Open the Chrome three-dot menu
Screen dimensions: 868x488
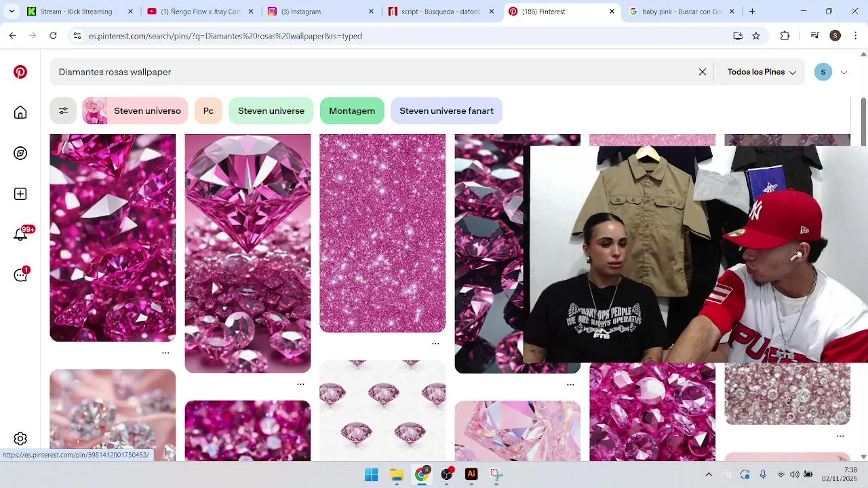point(855,36)
